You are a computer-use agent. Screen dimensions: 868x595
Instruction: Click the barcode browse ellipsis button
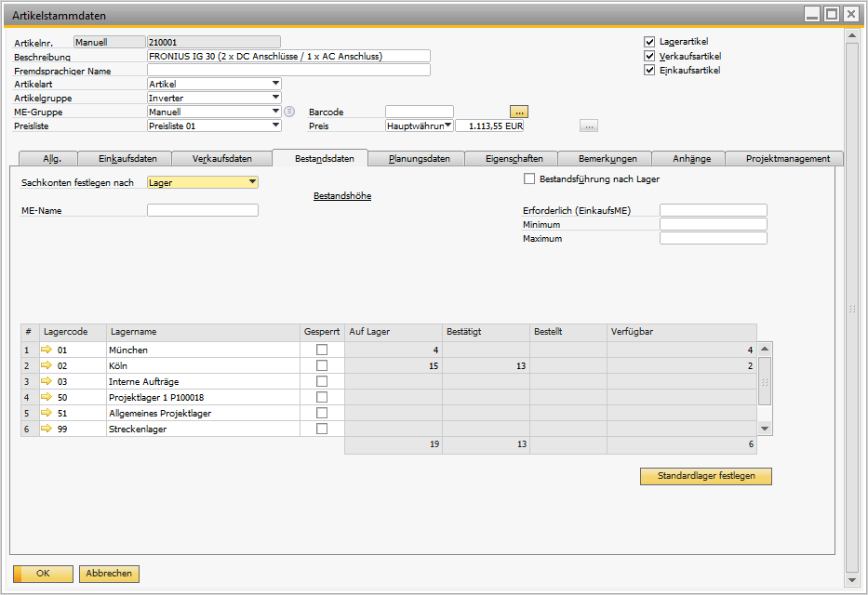(x=519, y=112)
